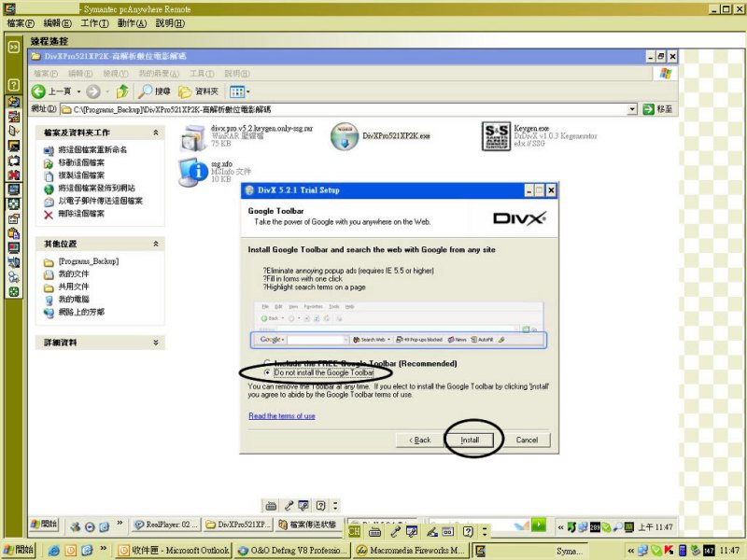Click the green Back arrow (上一頁) in Explorer
747x560 pixels.
tap(38, 91)
